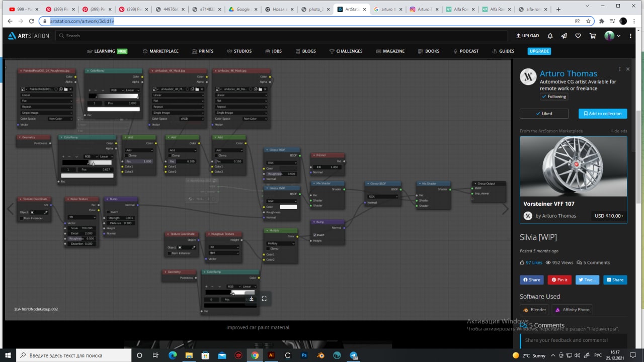The image size is (644, 362).
Task: Open messages via the paper plane icon
Action: tap(564, 36)
